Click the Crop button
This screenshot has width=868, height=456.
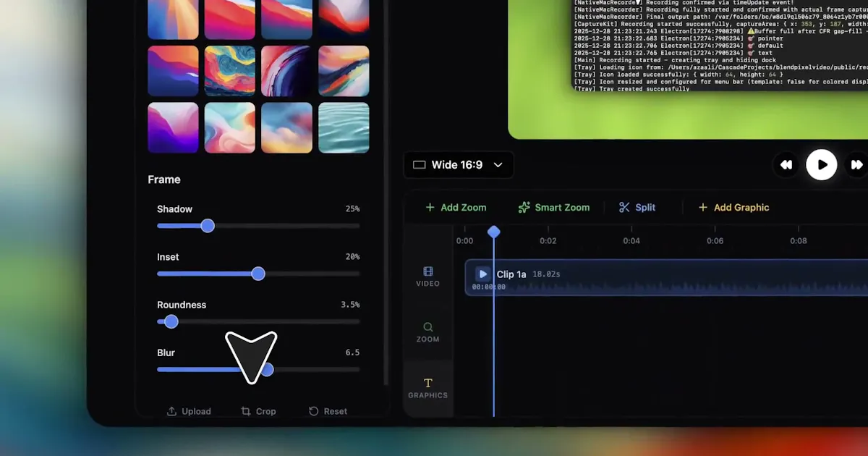coord(258,411)
